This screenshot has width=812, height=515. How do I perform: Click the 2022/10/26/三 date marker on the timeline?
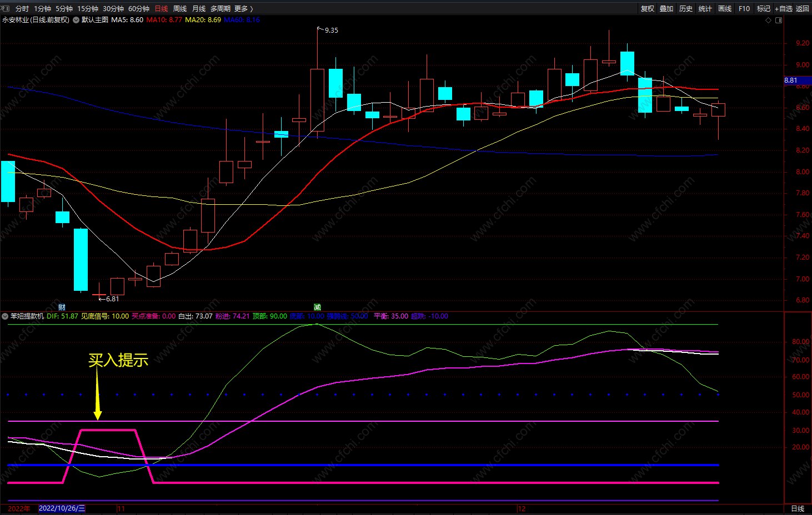pyautogui.click(x=62, y=509)
